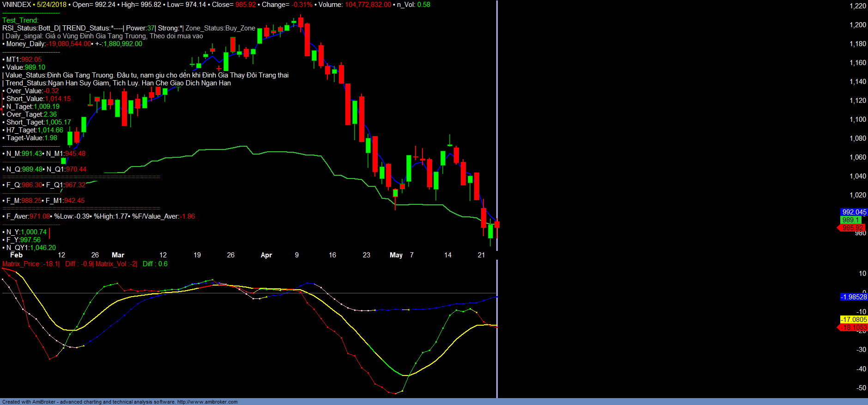The image size is (868, 405).
Task: Click the blue -1.98528 indicator value tag
Action: point(853,297)
